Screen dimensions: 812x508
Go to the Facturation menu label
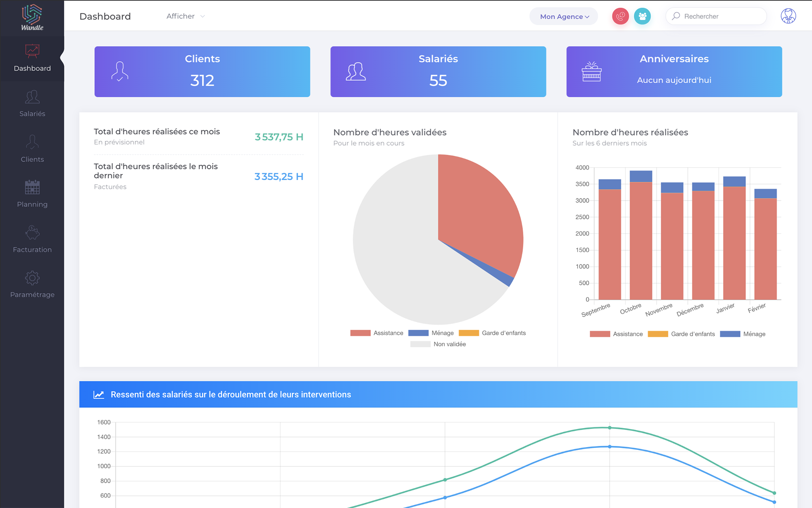(32, 250)
